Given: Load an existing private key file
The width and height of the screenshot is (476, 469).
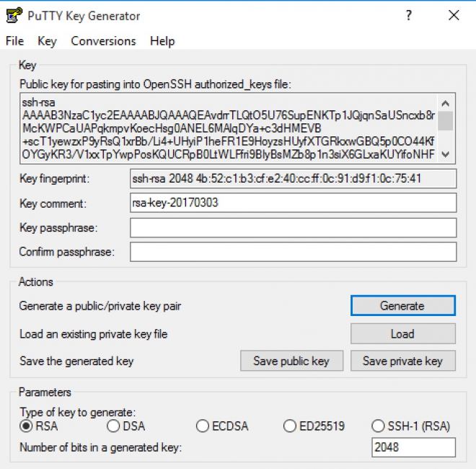Looking at the screenshot, I should [403, 334].
